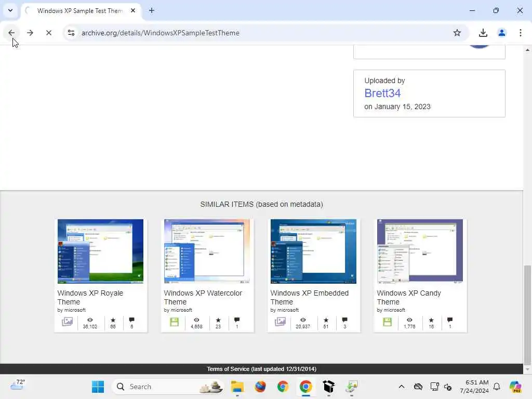Screen dimensions: 532x399
Task: Click the scrollbar up arrow
Action: pyautogui.click(x=527, y=50)
